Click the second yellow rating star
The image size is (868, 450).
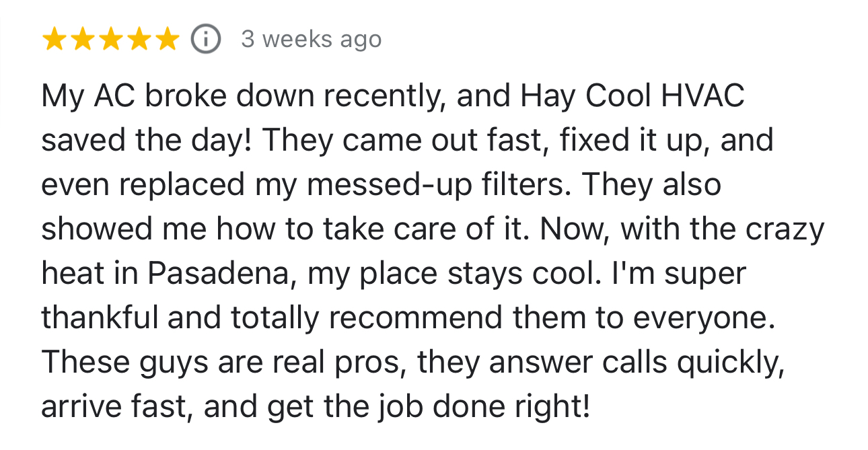[82, 40]
